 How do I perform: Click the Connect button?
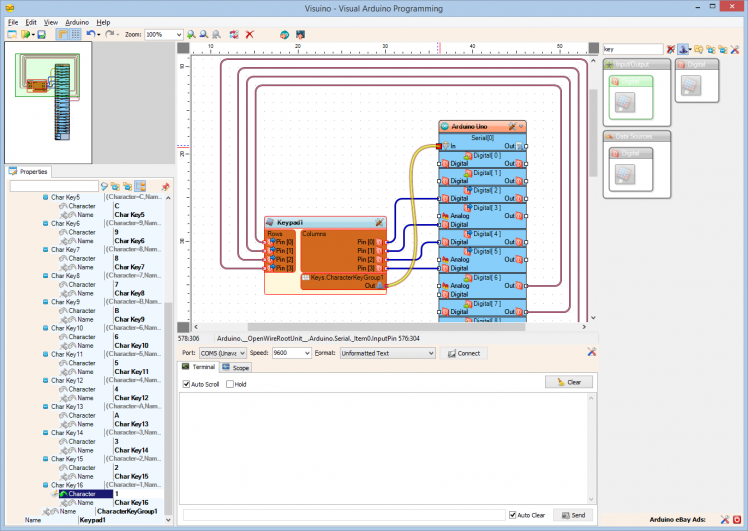coord(464,353)
